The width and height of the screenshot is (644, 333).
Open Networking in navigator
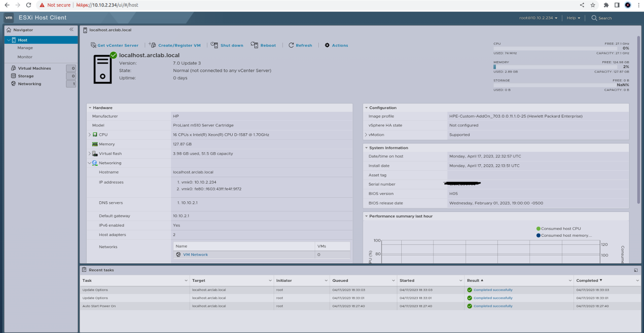tap(29, 84)
